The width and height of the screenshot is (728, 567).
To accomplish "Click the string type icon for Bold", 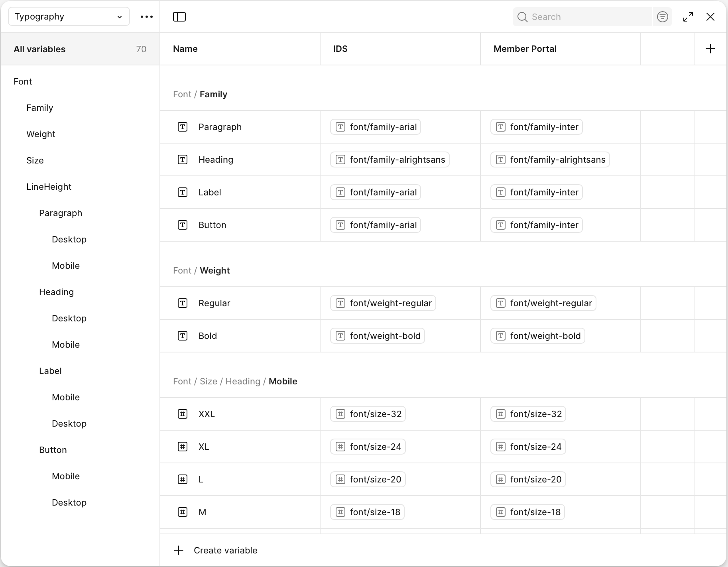I will coord(183,336).
